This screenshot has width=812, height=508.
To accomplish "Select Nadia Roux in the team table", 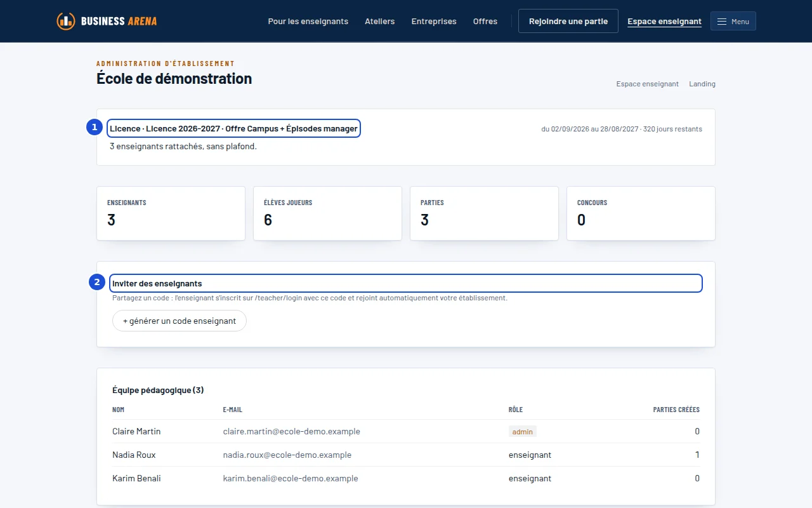I will point(134,455).
